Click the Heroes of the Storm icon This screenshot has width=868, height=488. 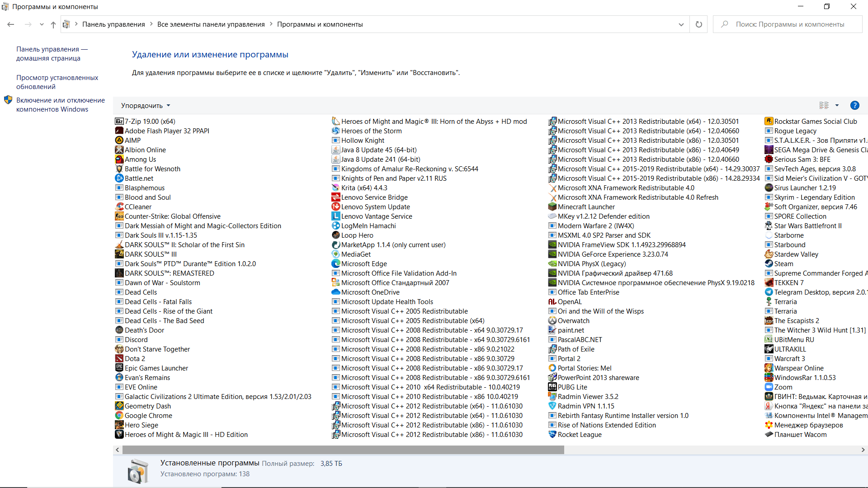tap(336, 131)
